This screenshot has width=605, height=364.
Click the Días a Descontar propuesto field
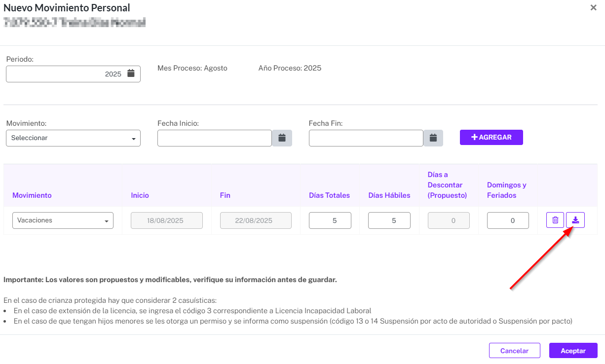(x=449, y=220)
